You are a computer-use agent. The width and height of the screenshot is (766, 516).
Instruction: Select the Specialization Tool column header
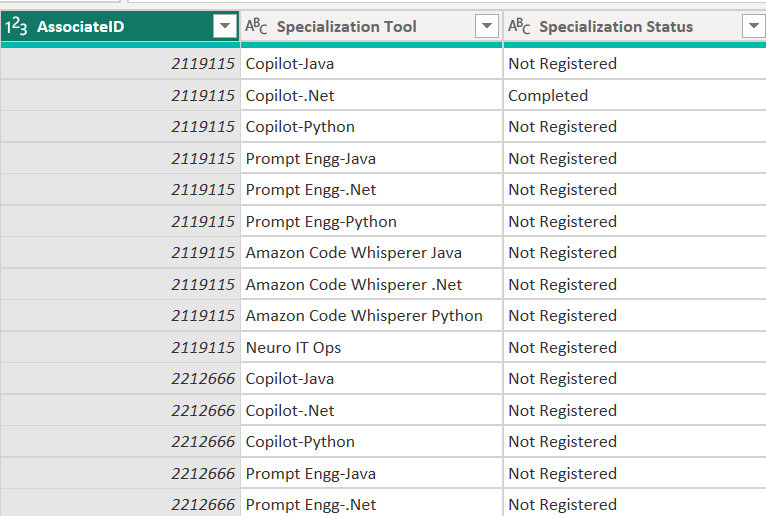[x=371, y=26]
